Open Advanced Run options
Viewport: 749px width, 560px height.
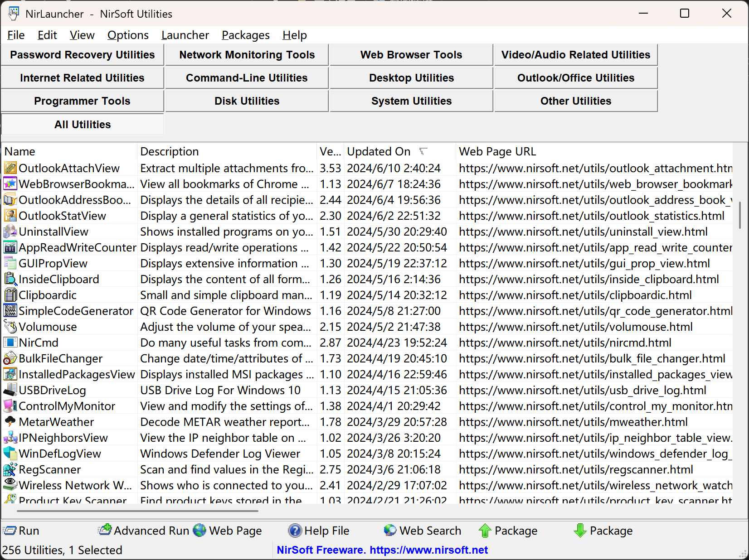143,531
